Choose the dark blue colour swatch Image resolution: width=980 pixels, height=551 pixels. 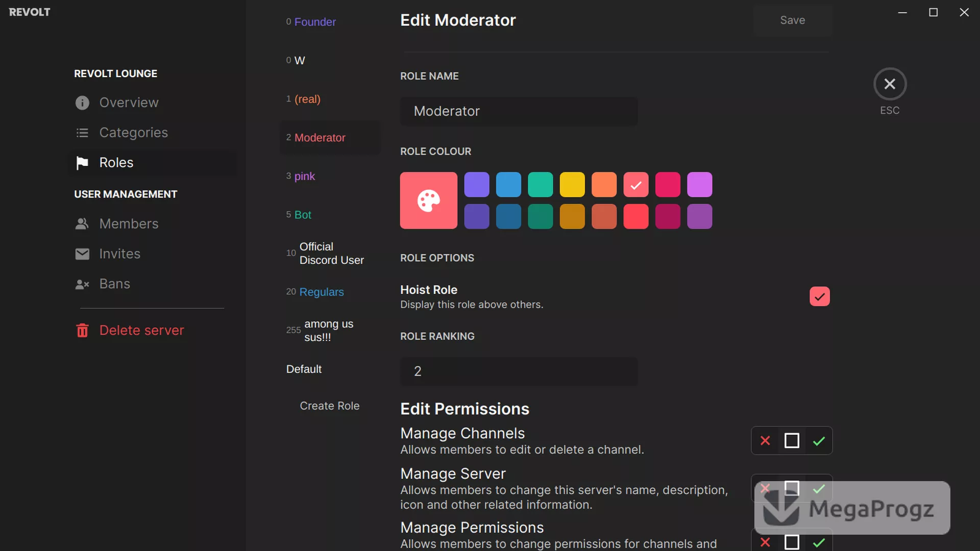508,216
